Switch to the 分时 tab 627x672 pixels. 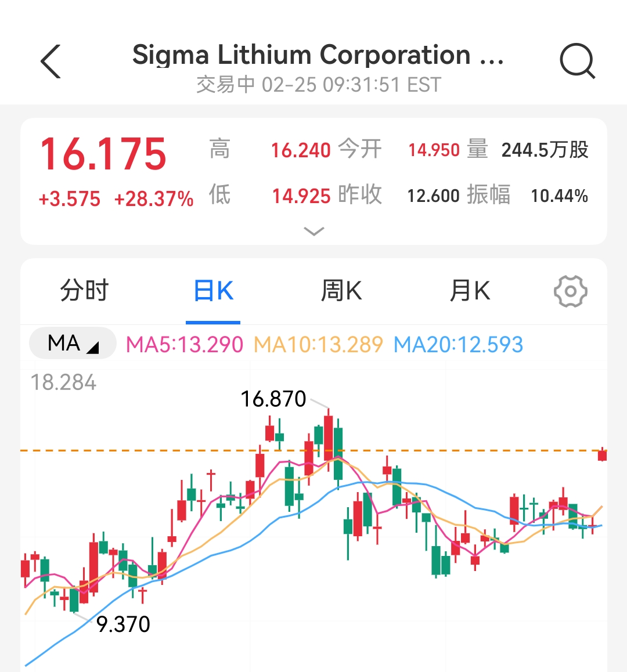point(85,291)
